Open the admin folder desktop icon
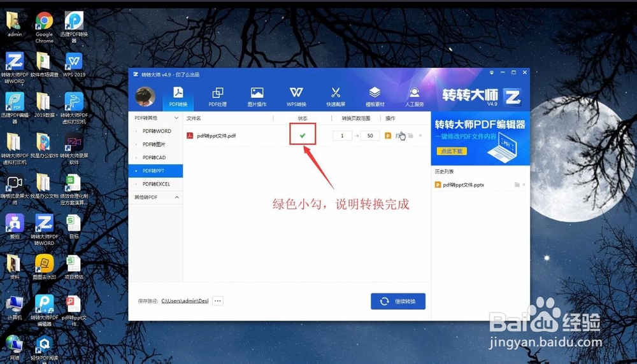 [x=14, y=24]
